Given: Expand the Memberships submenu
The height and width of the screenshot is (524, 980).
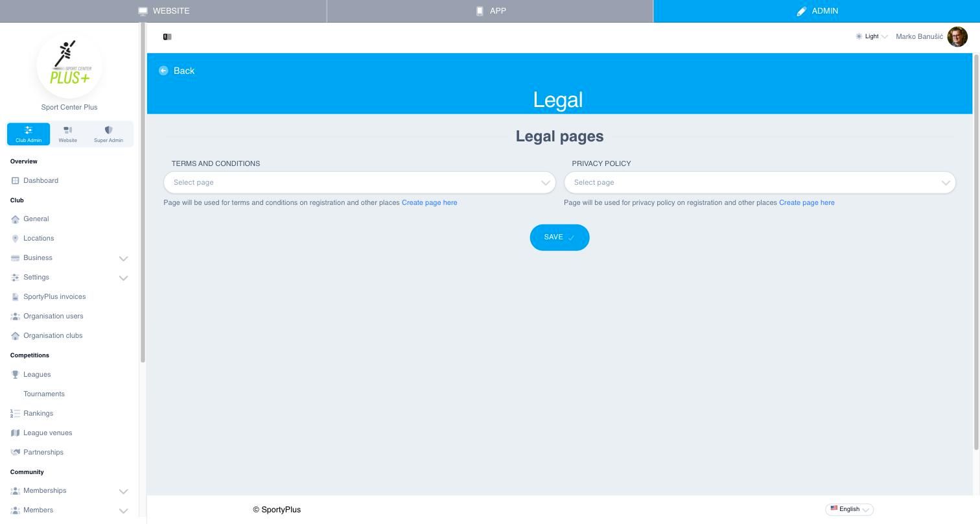Looking at the screenshot, I should point(123,491).
